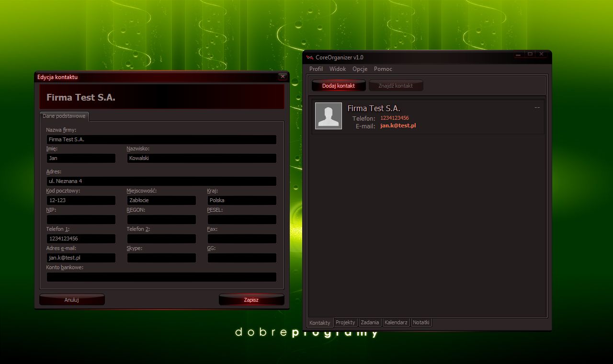Click the empty REGON field

pyautogui.click(x=161, y=219)
